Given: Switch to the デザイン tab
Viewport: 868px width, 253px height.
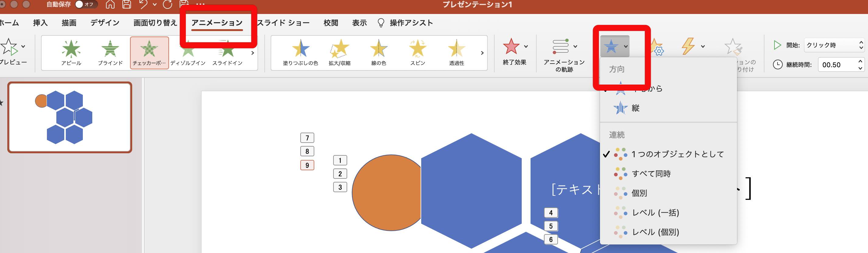Looking at the screenshot, I should coord(105,23).
